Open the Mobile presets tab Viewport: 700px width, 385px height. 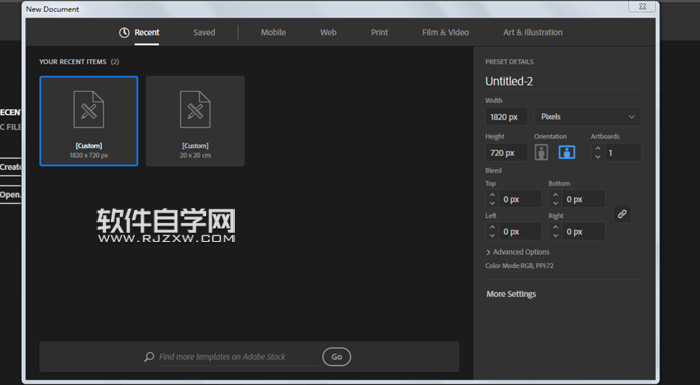[x=273, y=32]
